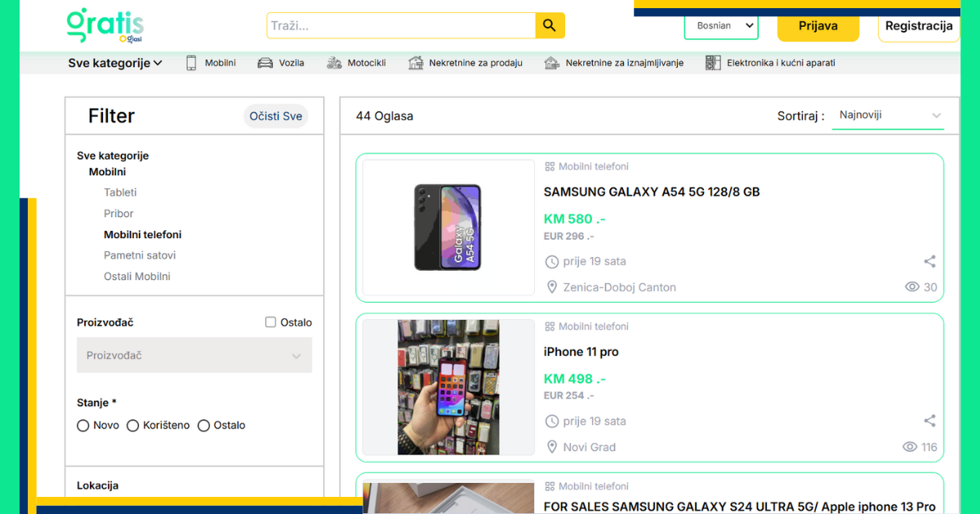
Task: Select Mobilni telefoni subcategory in filter
Action: tap(143, 235)
